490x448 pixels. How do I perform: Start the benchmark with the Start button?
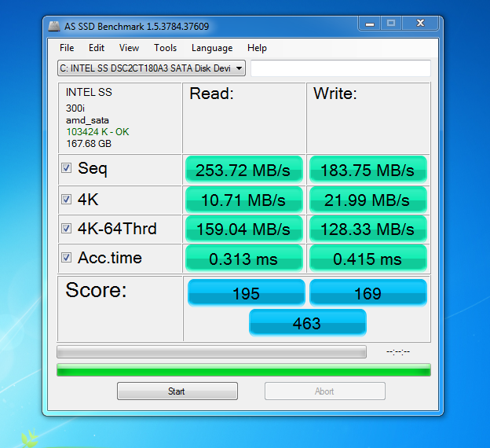(177, 391)
